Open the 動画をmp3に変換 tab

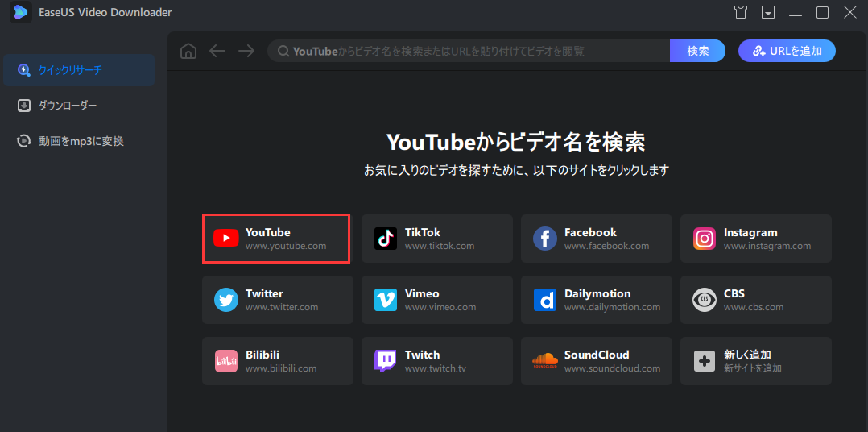[79, 141]
